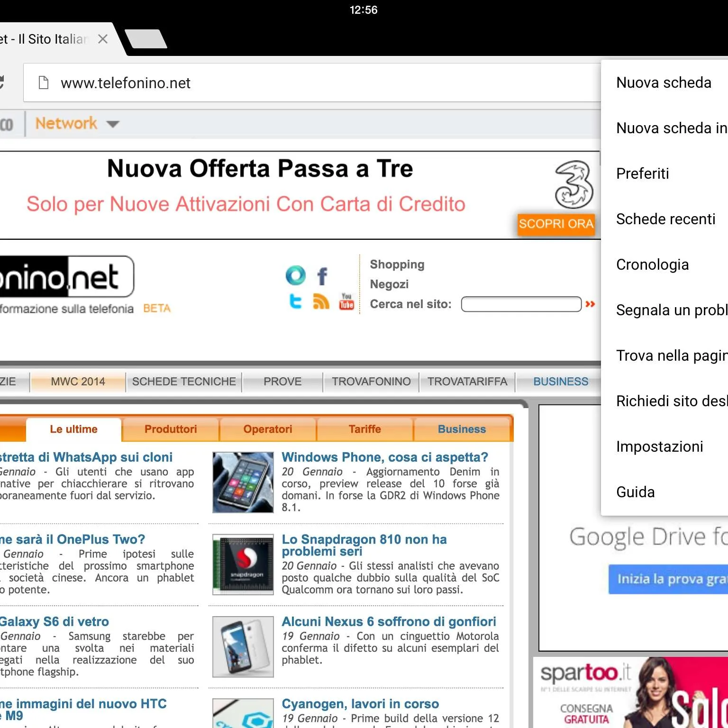This screenshot has height=728, width=728.
Task: Open the TROVATARIFFA navigation item
Action: (x=467, y=382)
